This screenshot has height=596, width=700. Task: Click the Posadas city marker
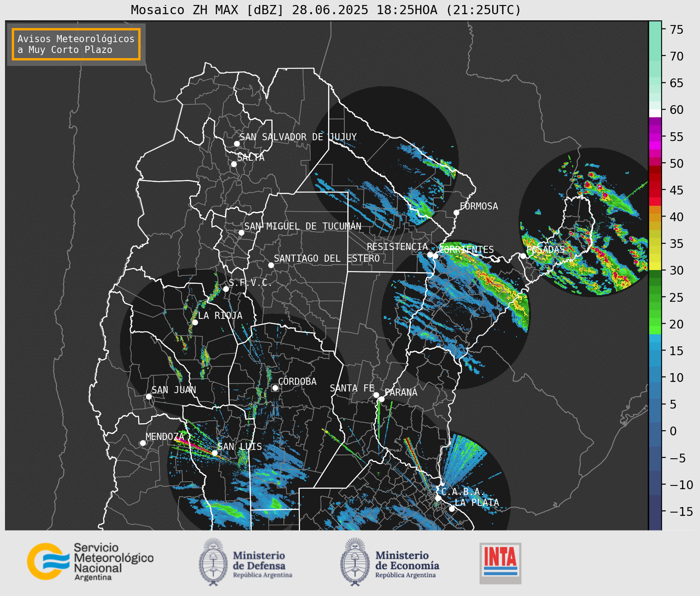tap(523, 256)
